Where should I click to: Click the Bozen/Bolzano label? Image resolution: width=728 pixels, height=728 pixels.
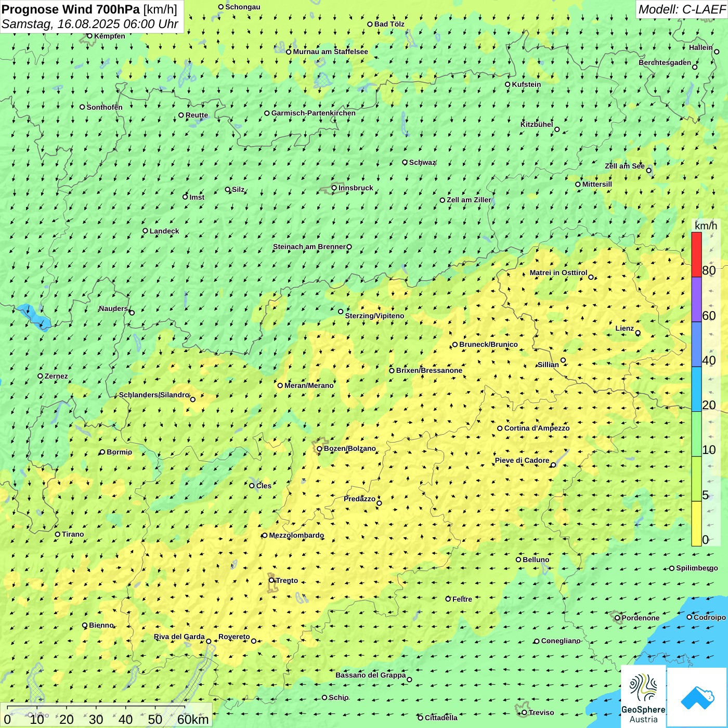[x=349, y=448]
